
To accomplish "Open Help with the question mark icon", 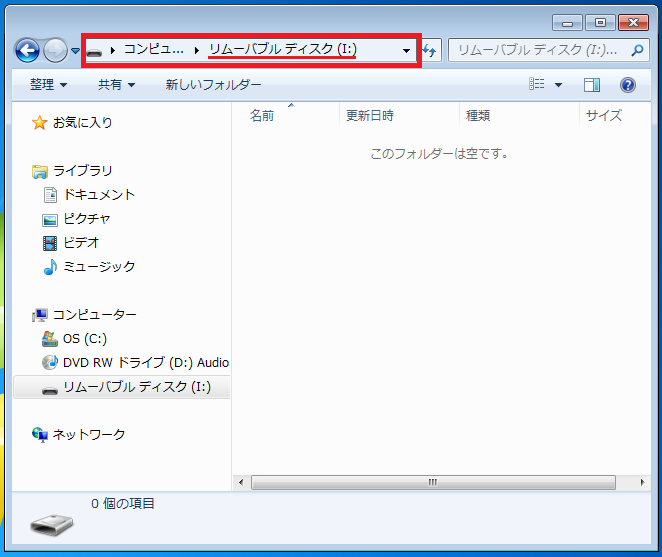I will click(628, 85).
